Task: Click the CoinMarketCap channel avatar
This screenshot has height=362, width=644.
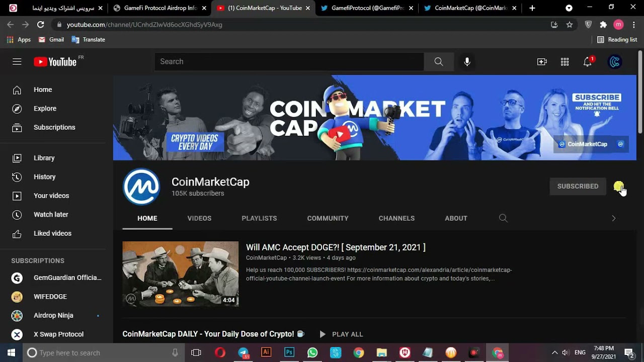Action: (x=141, y=187)
